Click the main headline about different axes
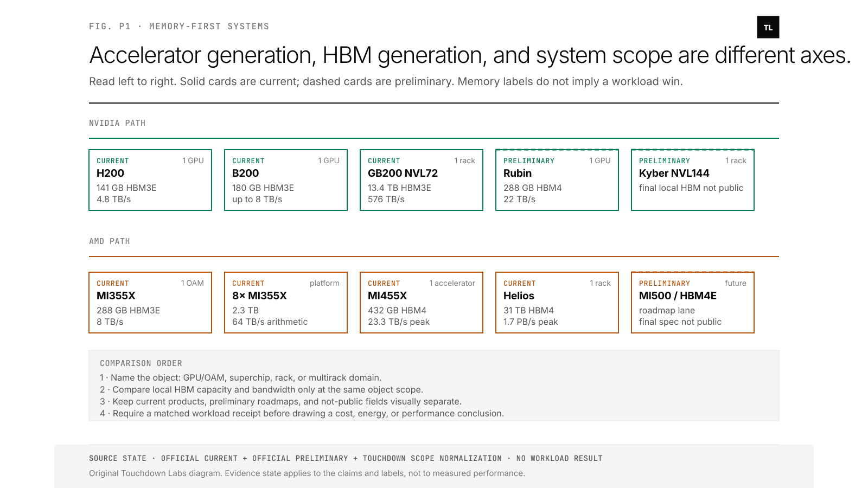 470,55
